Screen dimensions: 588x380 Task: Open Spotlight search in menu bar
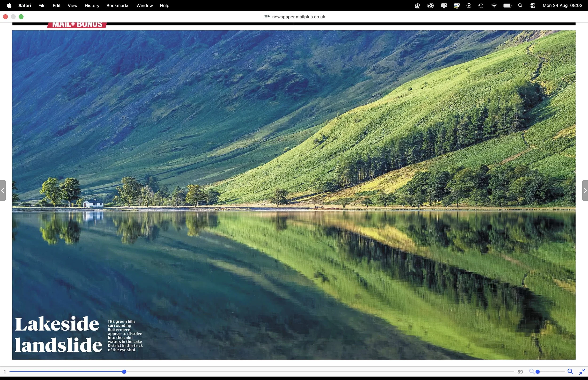[x=520, y=5]
